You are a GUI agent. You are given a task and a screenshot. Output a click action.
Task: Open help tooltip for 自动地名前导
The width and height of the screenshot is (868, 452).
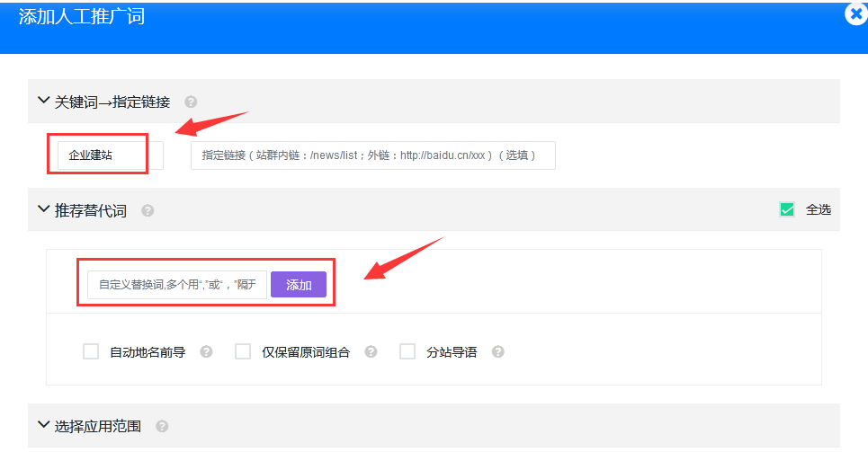point(206,352)
